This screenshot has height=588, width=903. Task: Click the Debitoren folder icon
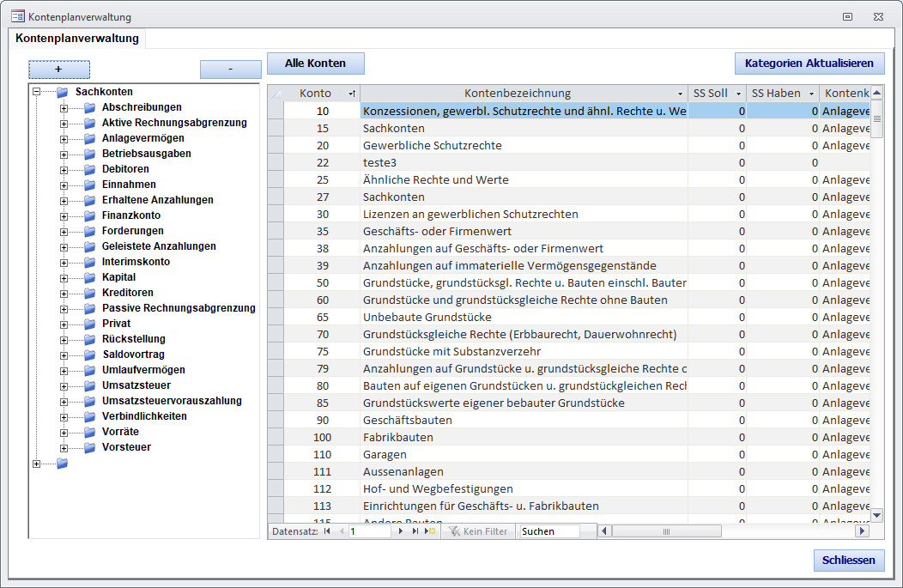click(89, 169)
